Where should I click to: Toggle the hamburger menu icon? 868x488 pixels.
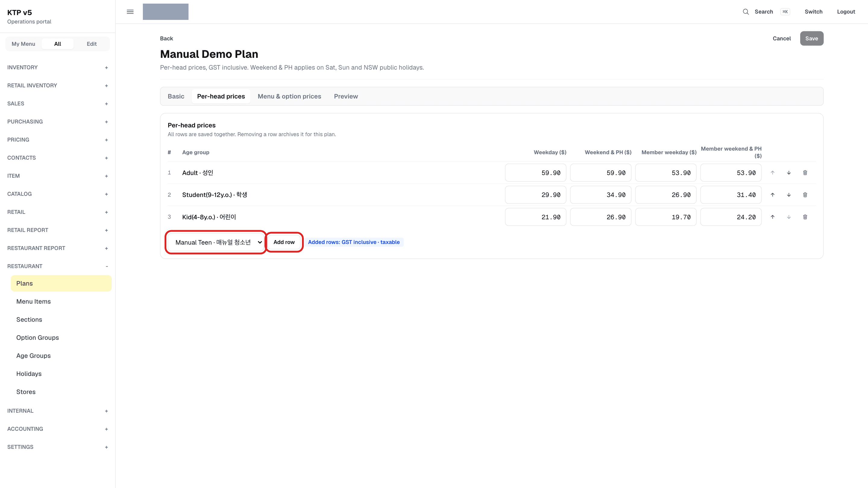point(130,12)
